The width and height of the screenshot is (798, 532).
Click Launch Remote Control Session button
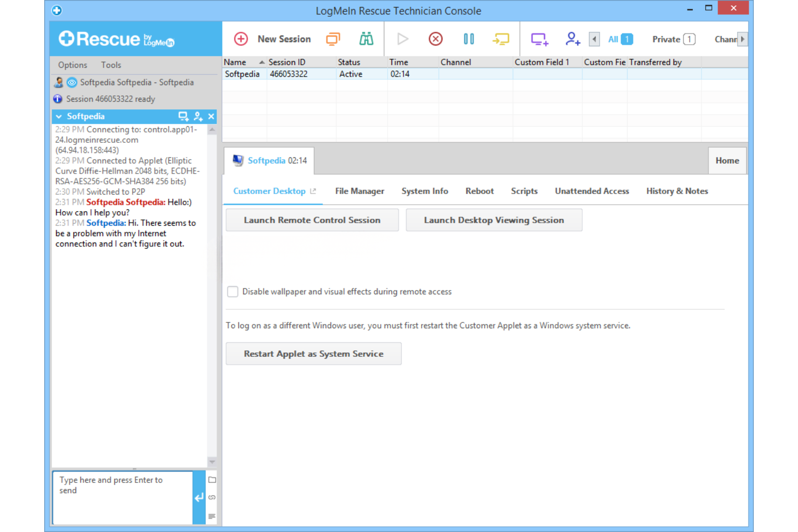click(x=312, y=220)
